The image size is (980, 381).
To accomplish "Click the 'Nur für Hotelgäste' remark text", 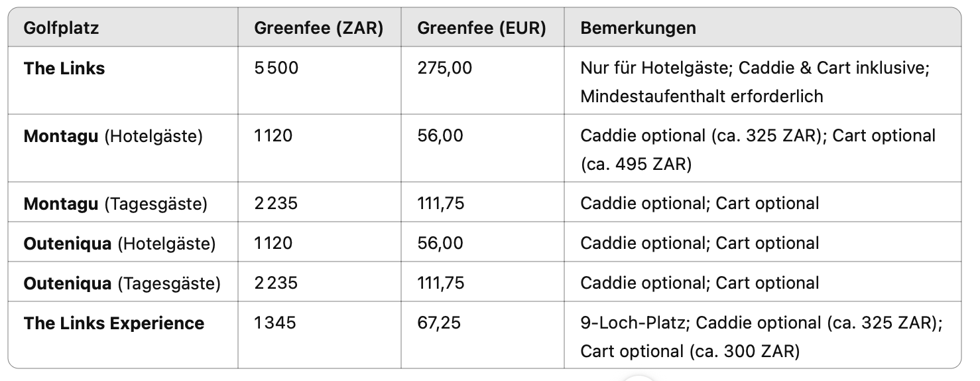I will tap(655, 68).
